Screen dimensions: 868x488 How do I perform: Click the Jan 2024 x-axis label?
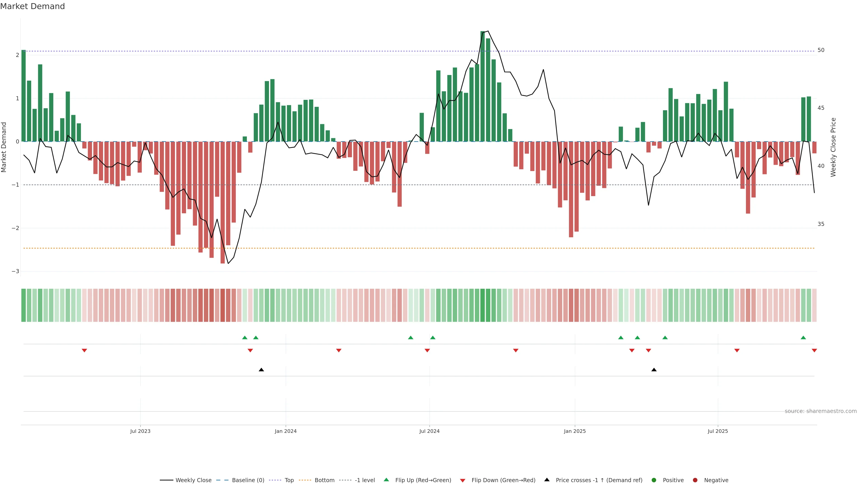pos(285,432)
